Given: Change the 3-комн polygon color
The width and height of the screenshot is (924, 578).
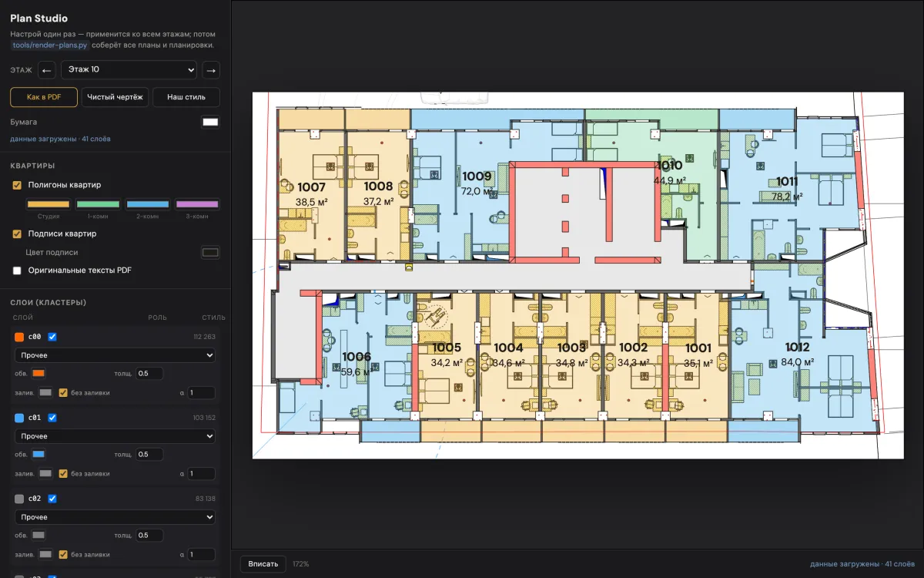Looking at the screenshot, I should tap(197, 204).
